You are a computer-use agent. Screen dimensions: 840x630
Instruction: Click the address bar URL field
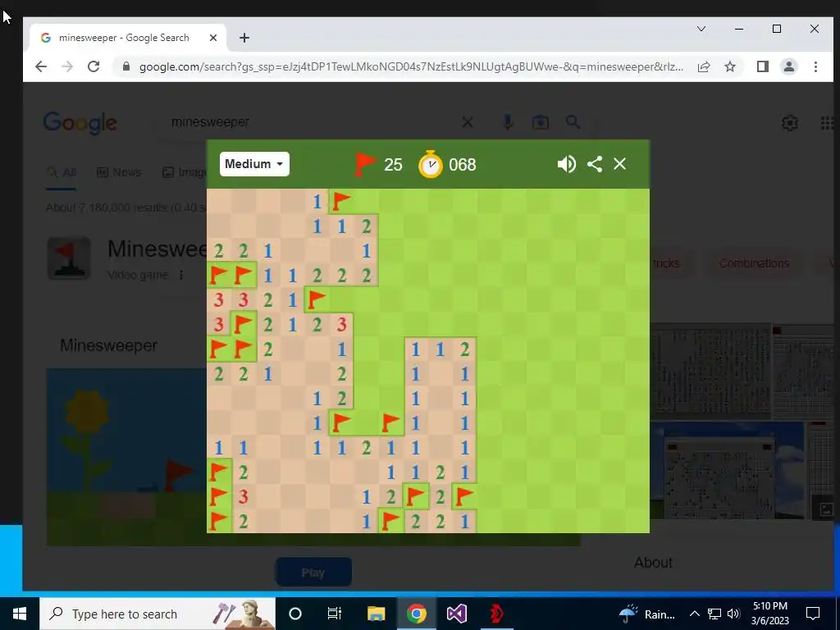click(411, 66)
